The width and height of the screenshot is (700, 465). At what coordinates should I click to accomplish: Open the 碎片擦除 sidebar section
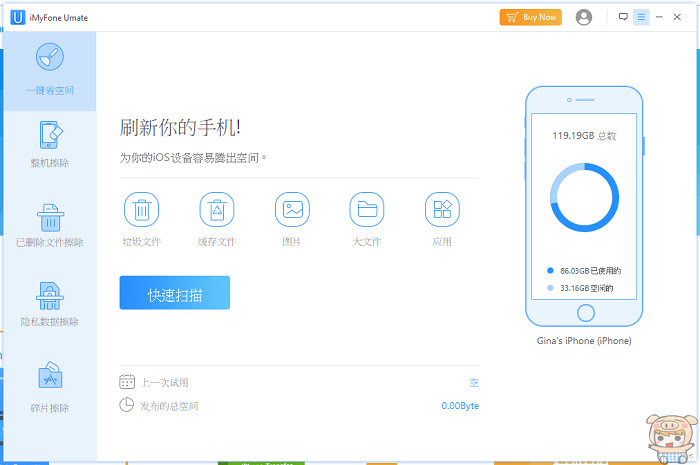pos(50,386)
